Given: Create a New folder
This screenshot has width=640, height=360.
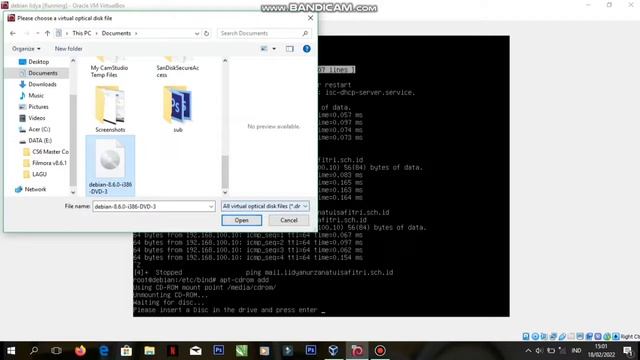Looking at the screenshot, I should click(69, 49).
